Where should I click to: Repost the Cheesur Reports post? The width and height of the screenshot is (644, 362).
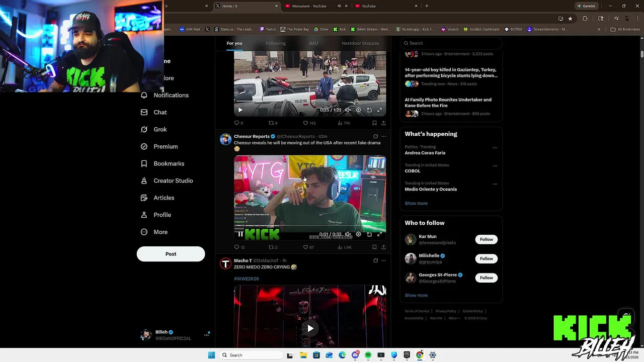(x=273, y=247)
